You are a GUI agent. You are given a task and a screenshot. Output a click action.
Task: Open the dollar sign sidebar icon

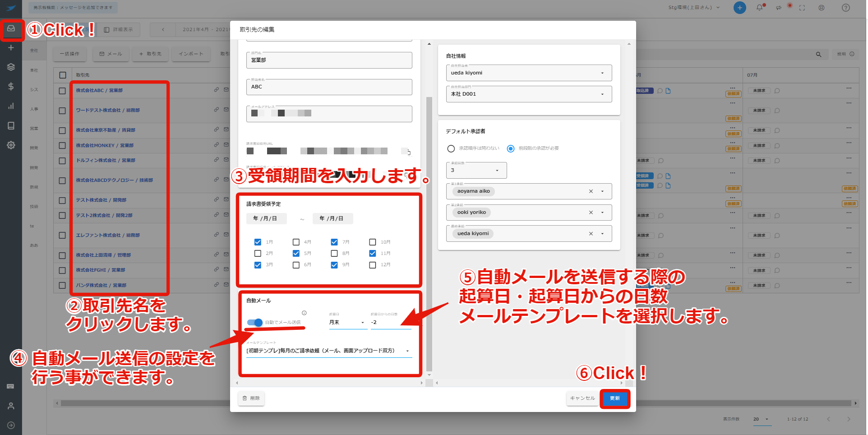tap(11, 86)
